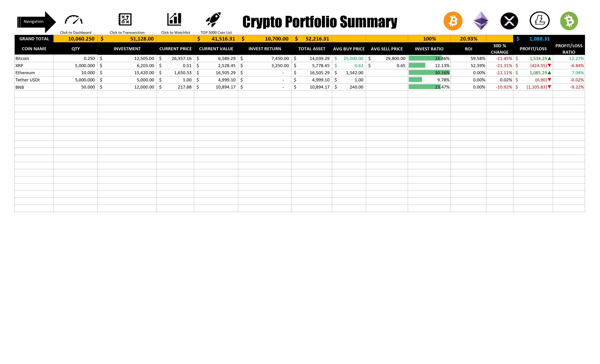This screenshot has height=364, width=600.
Task: Click the black Navigation arrow
Action: coord(37,22)
